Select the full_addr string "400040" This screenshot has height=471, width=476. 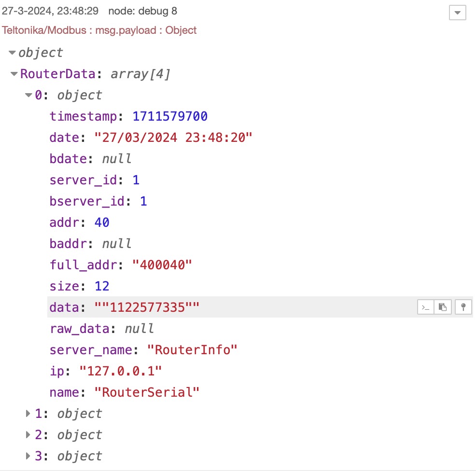(x=162, y=265)
